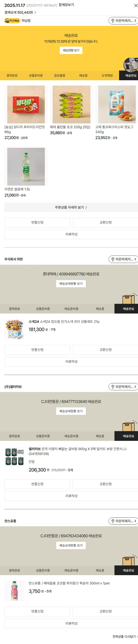Image resolution: width=138 pixels, height=644 pixels.
Task: Click the 배송현황 보기 button
Action: click(x=71, y=50)
